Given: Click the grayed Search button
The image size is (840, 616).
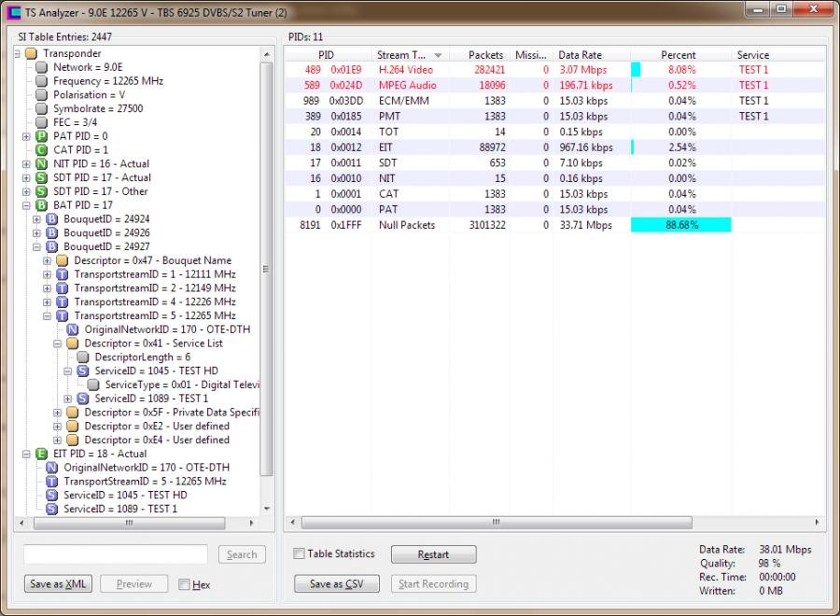Looking at the screenshot, I should point(242,554).
